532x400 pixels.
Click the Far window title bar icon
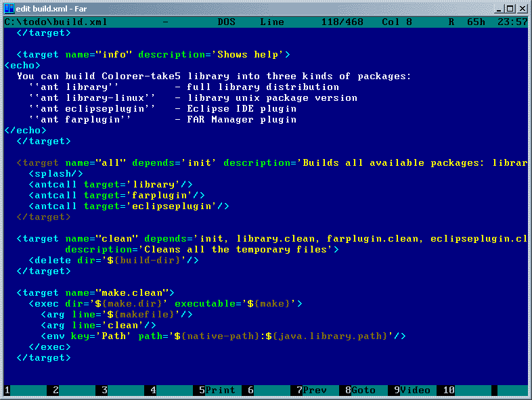[x=9, y=8]
